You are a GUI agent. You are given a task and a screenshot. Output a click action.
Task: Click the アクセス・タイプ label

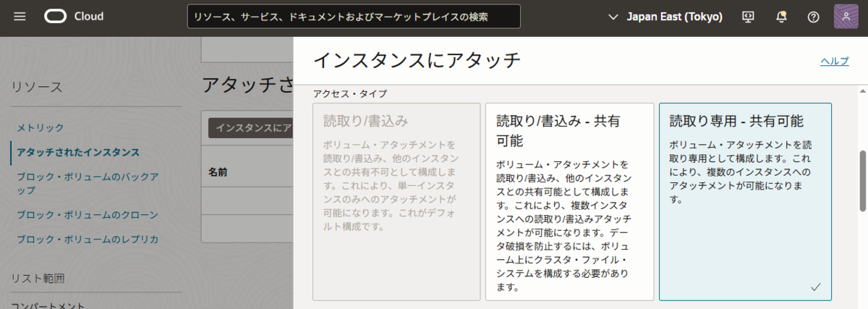pyautogui.click(x=349, y=93)
